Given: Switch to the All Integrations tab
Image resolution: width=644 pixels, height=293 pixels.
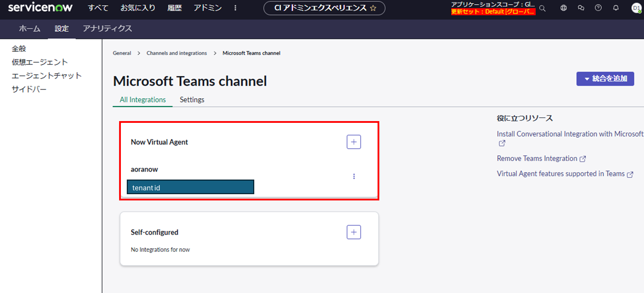Looking at the screenshot, I should coord(143,100).
